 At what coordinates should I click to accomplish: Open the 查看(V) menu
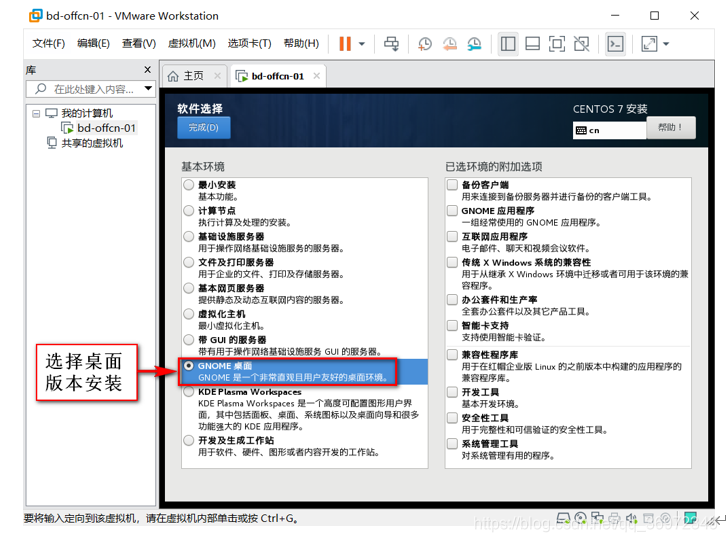139,44
